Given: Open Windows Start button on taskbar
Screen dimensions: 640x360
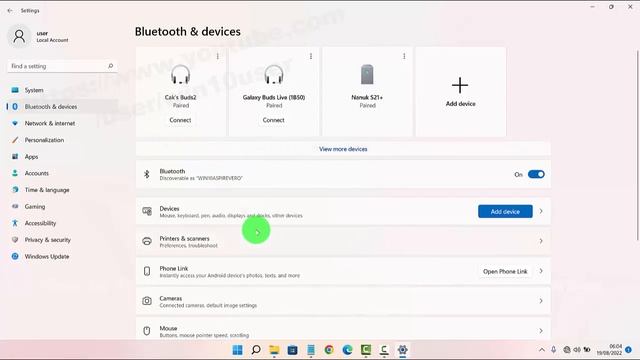Looking at the screenshot, I should (x=237, y=350).
